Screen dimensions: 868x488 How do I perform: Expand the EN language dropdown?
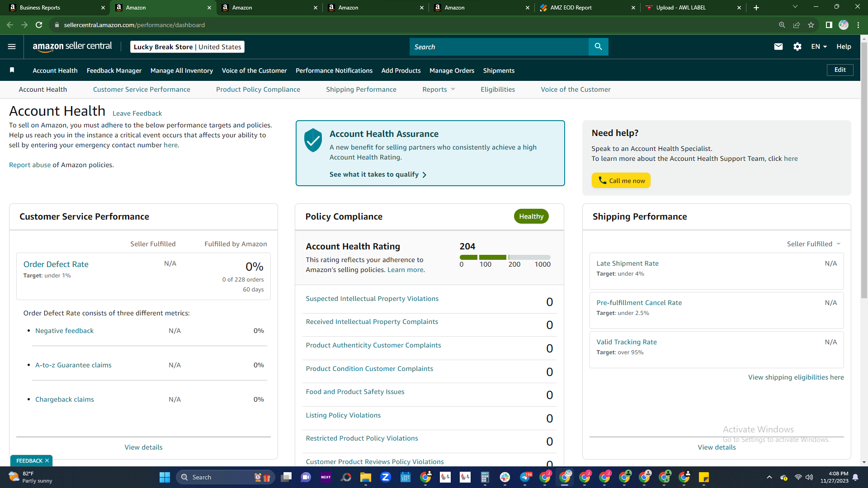coord(819,47)
